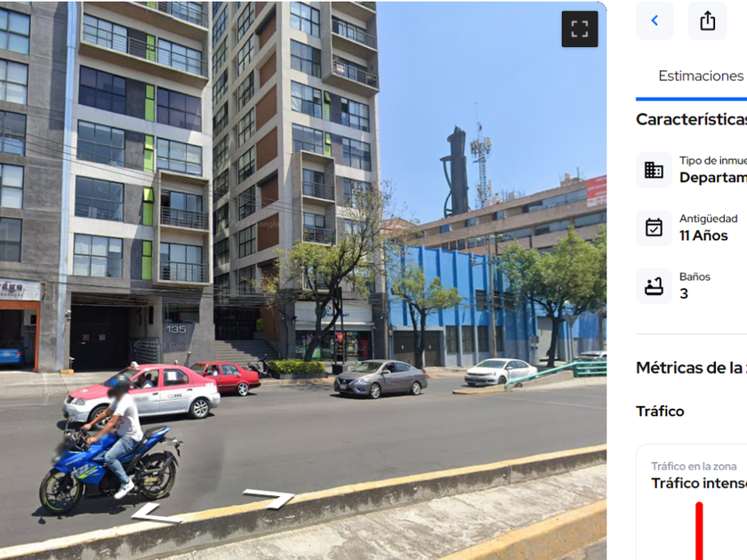The width and height of the screenshot is (747, 560).
Task: Open the Métricas de la zona section
Action: click(691, 368)
